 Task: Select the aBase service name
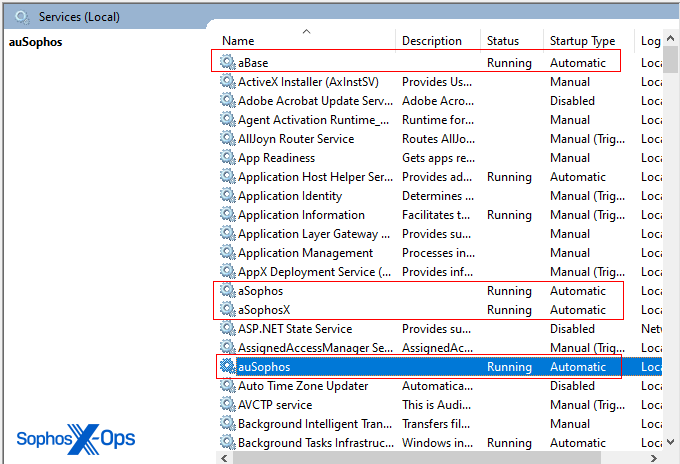tap(253, 63)
